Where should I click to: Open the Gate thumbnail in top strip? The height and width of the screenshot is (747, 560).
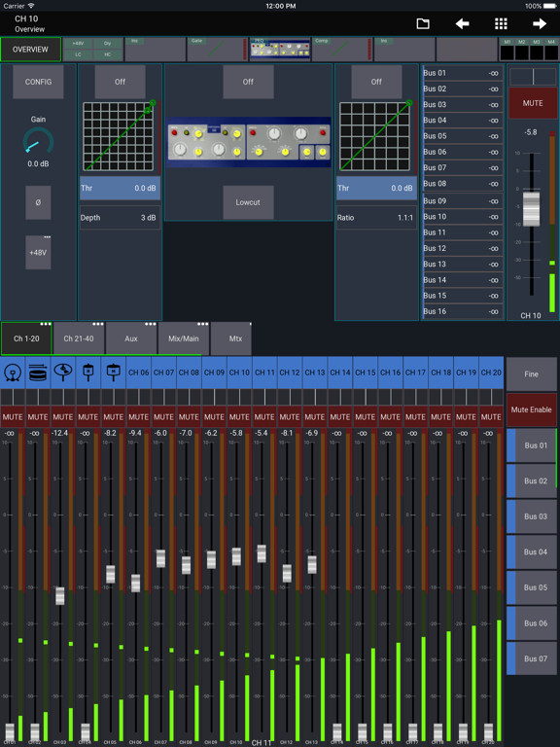point(217,50)
